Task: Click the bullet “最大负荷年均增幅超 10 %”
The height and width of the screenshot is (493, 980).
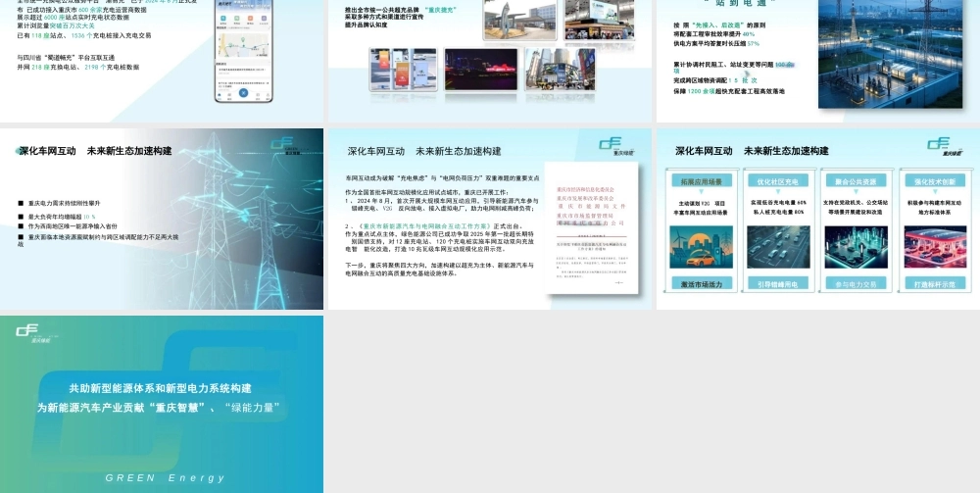Action: tap(61, 217)
